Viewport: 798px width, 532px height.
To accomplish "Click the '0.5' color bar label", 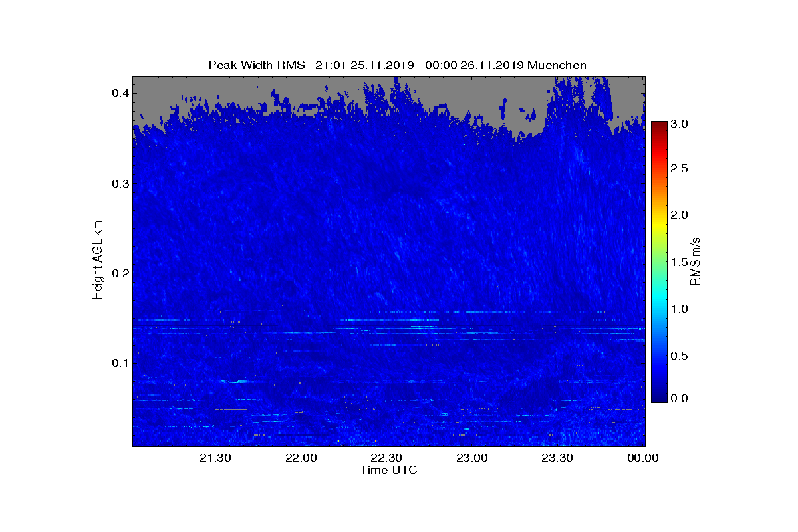I will pos(679,356).
